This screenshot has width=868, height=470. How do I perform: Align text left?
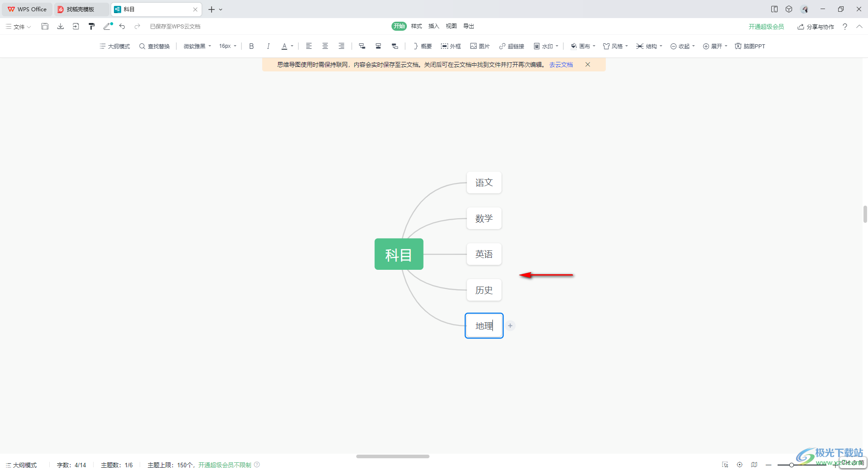(x=309, y=46)
